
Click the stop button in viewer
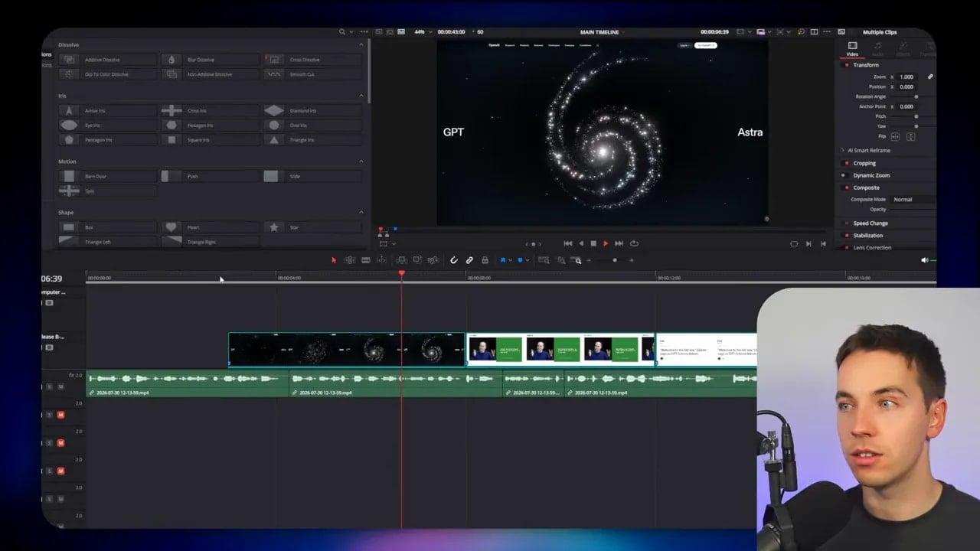click(593, 243)
